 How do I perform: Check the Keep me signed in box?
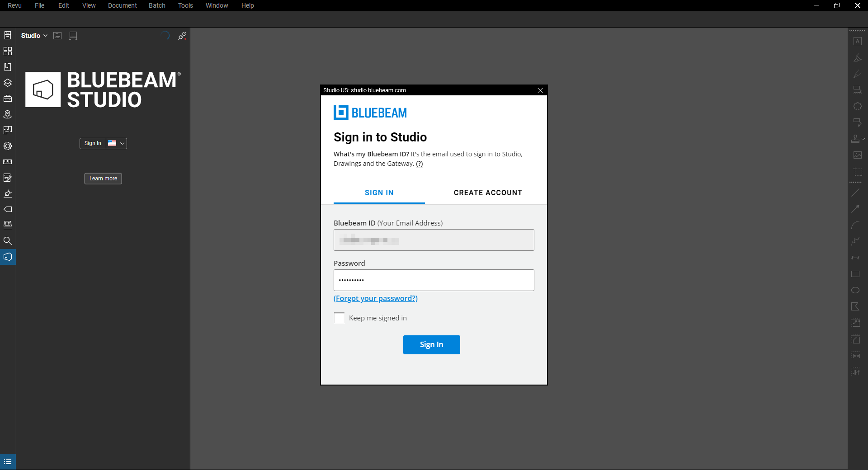pyautogui.click(x=339, y=318)
